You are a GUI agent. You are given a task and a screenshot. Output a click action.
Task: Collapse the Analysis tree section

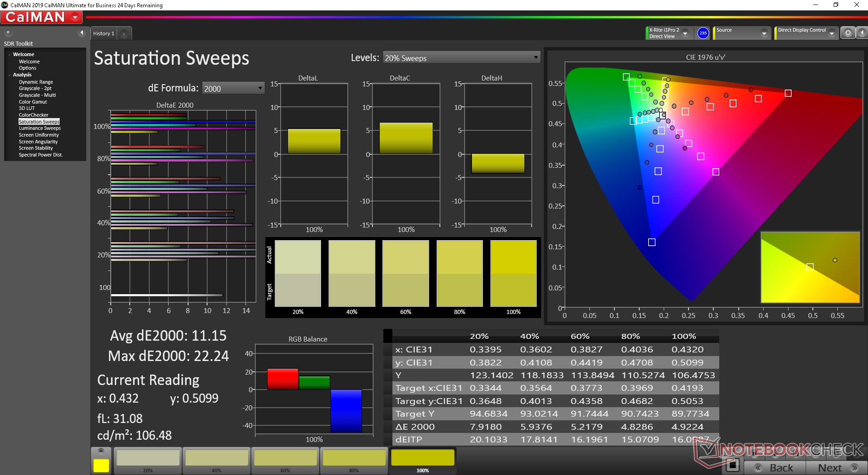(x=9, y=75)
